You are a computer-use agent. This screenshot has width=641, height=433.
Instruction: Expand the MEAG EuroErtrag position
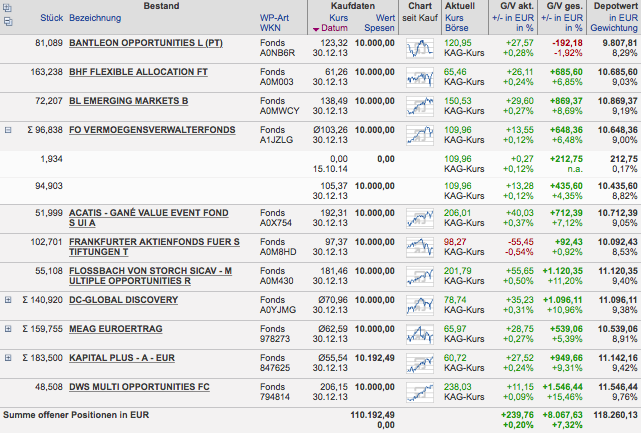point(8,327)
